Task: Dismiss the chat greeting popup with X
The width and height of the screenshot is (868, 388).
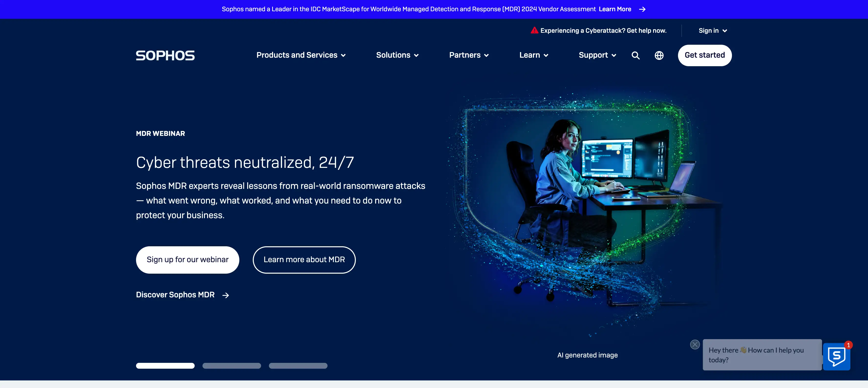Action: tap(695, 344)
